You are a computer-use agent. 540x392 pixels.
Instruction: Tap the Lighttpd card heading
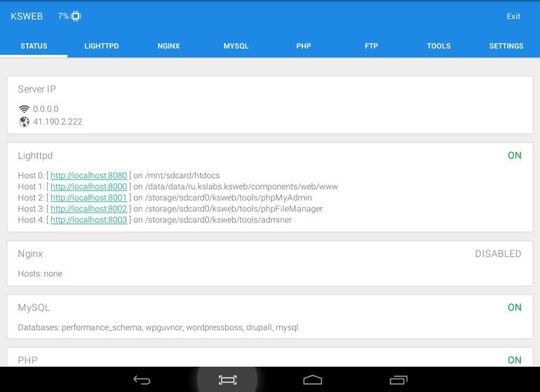(35, 156)
